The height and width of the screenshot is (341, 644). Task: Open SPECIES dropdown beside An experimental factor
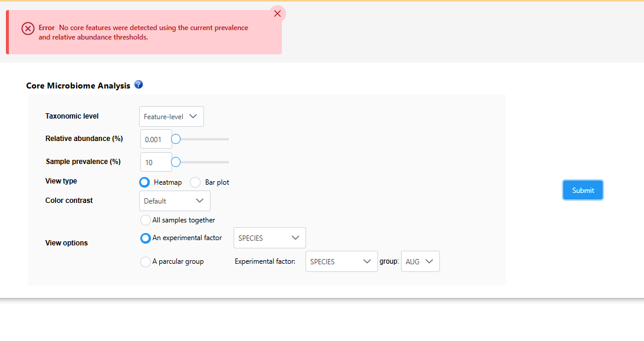pos(270,238)
